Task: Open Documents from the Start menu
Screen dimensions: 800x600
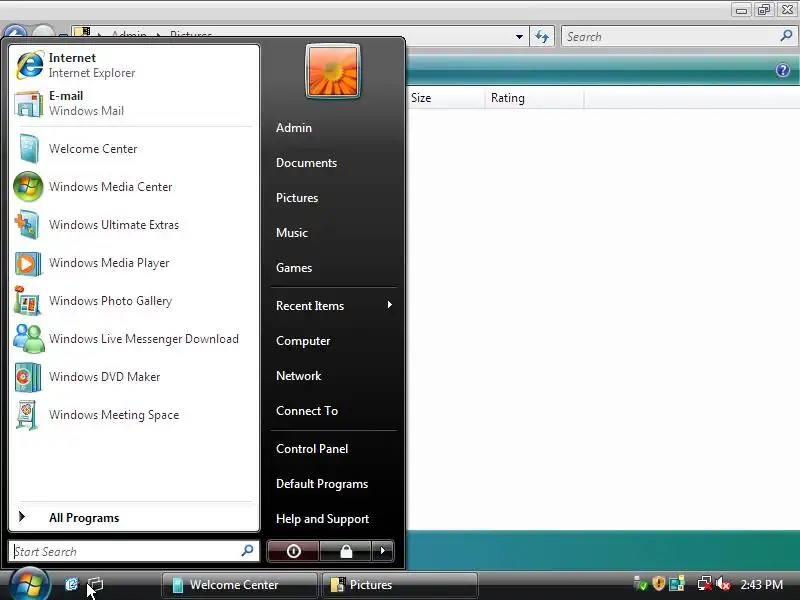Action: pos(307,163)
